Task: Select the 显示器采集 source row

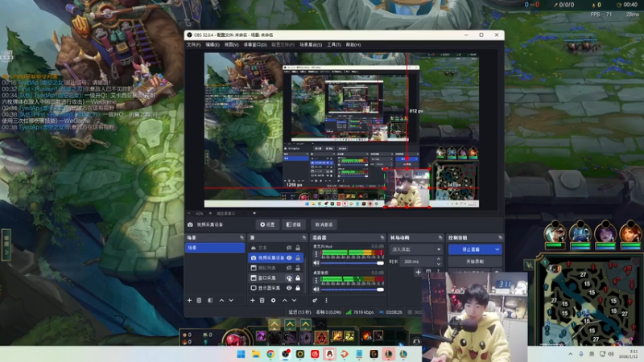Action: [276, 288]
